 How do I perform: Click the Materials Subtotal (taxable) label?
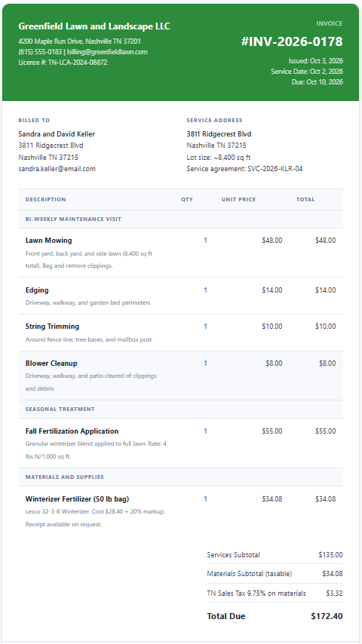click(250, 574)
